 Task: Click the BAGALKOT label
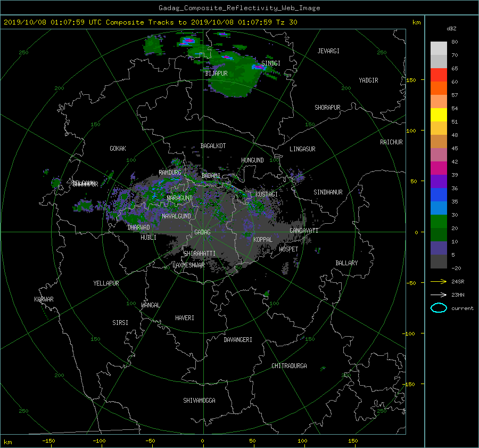(213, 146)
